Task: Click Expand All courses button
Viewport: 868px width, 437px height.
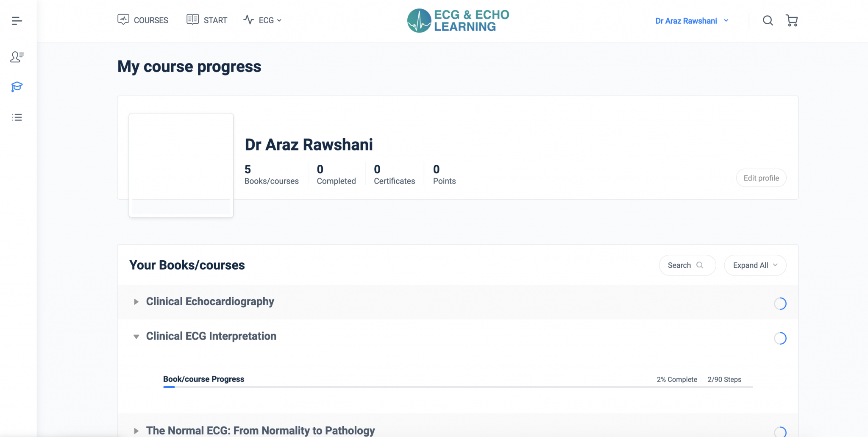Action: point(755,265)
